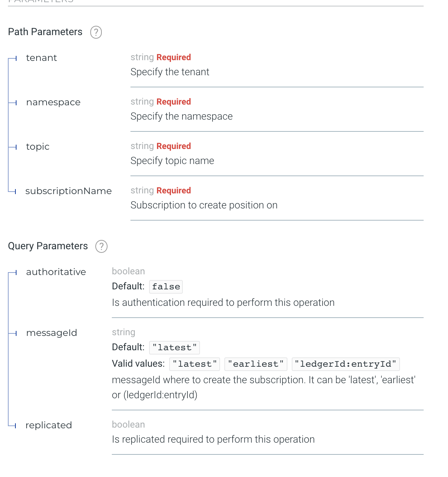Click the Query Parameters heading
448x477 pixels.
pyautogui.click(x=48, y=246)
